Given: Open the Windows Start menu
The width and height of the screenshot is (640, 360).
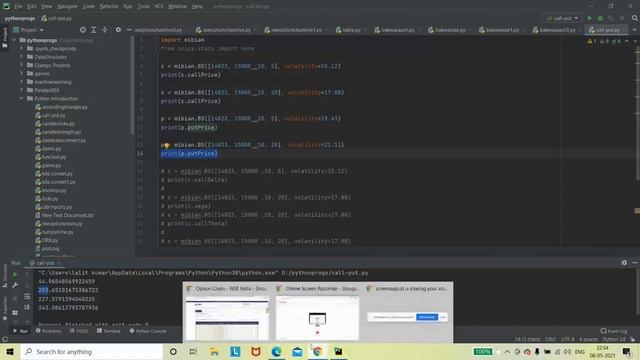Looking at the screenshot, I should (x=10, y=351).
